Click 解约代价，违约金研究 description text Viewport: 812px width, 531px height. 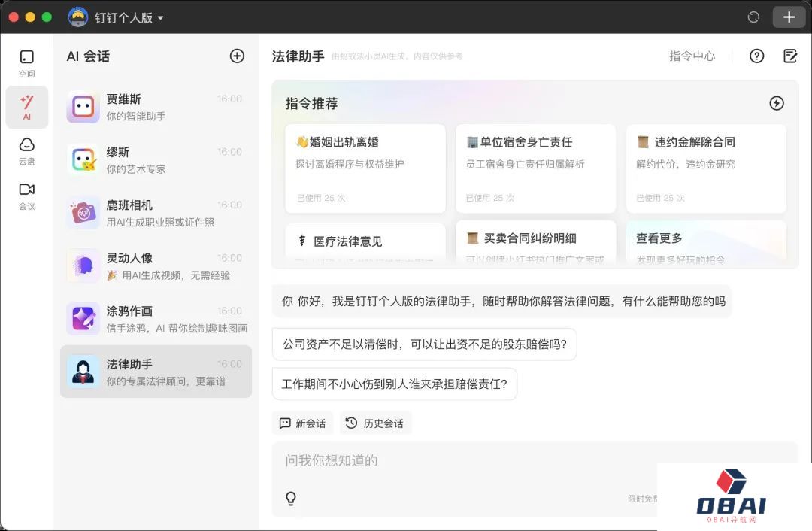tap(686, 164)
